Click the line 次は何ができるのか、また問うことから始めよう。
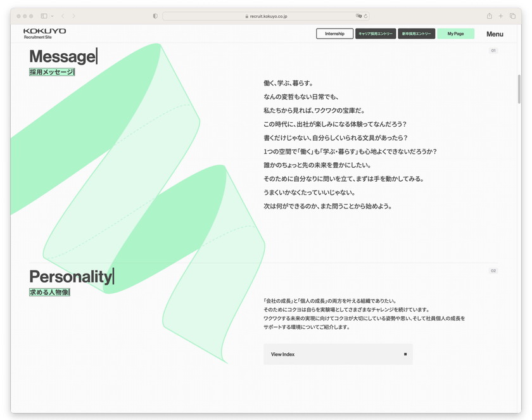Viewport: 532px width, 420px height. pos(328,206)
